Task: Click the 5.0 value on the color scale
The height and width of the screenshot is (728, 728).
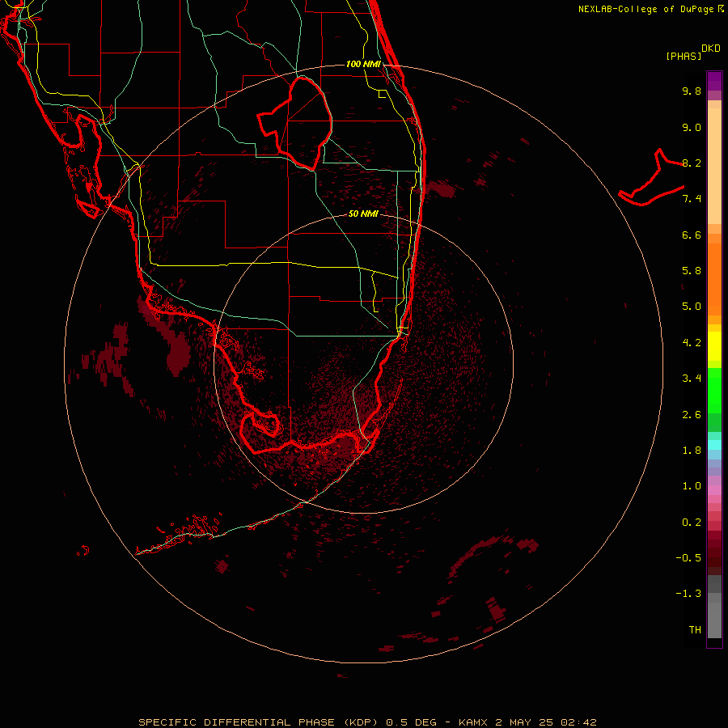Action: 692,307
